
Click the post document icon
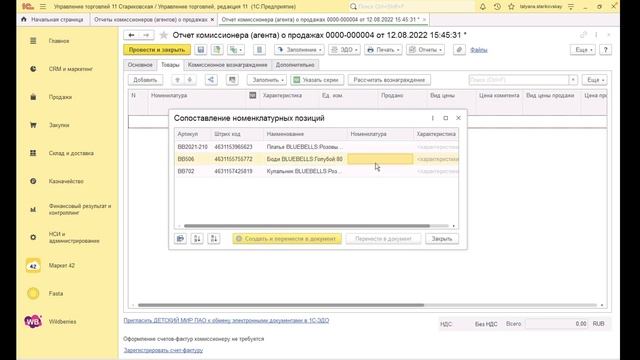click(x=217, y=50)
